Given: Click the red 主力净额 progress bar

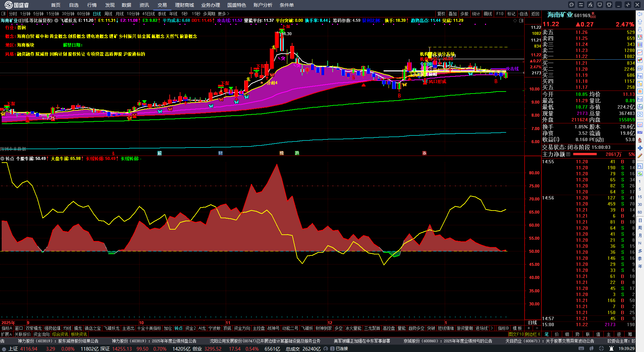Looking at the screenshot, I should (x=585, y=155).
